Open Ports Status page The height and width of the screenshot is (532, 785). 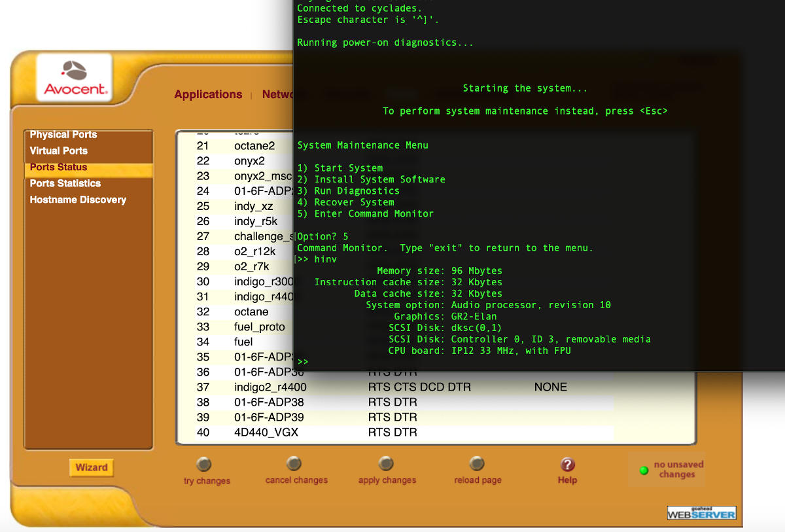click(x=59, y=167)
